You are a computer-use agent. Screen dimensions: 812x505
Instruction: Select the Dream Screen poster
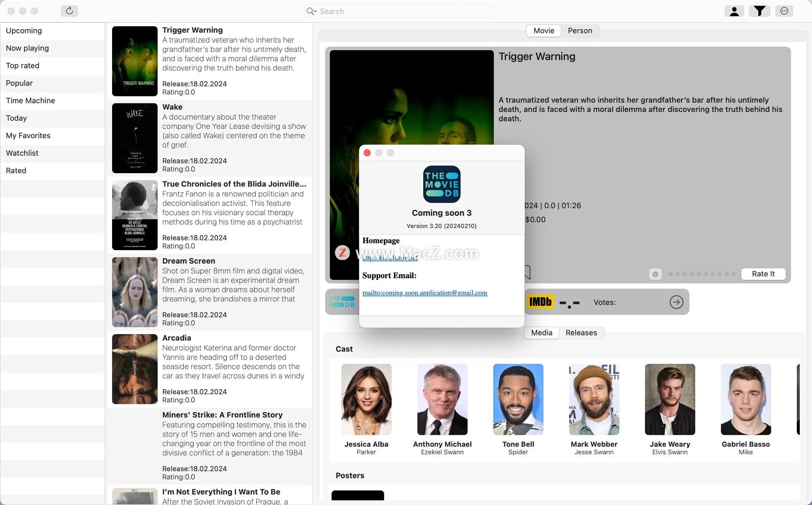point(134,292)
